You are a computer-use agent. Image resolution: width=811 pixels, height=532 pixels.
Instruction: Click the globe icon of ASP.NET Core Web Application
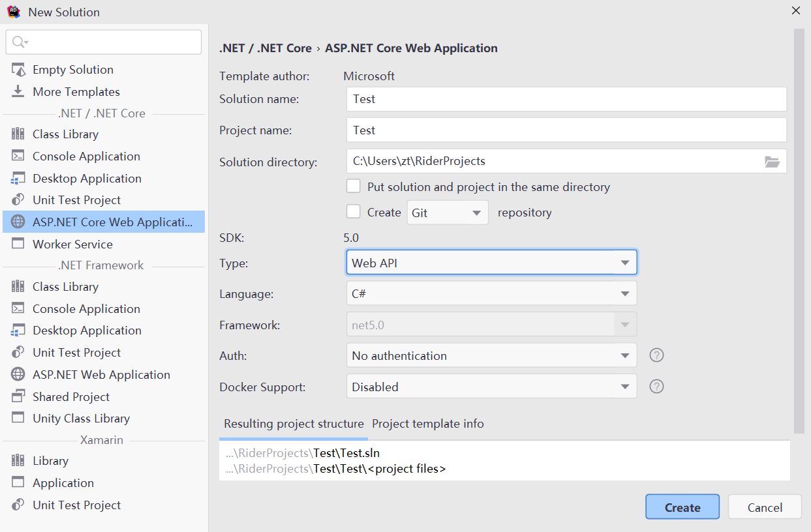[18, 222]
